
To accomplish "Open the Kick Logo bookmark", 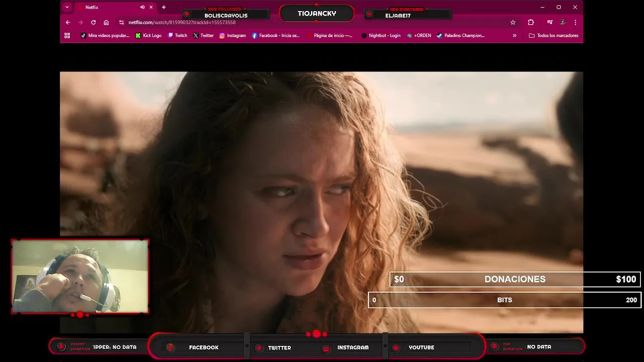I will (148, 36).
